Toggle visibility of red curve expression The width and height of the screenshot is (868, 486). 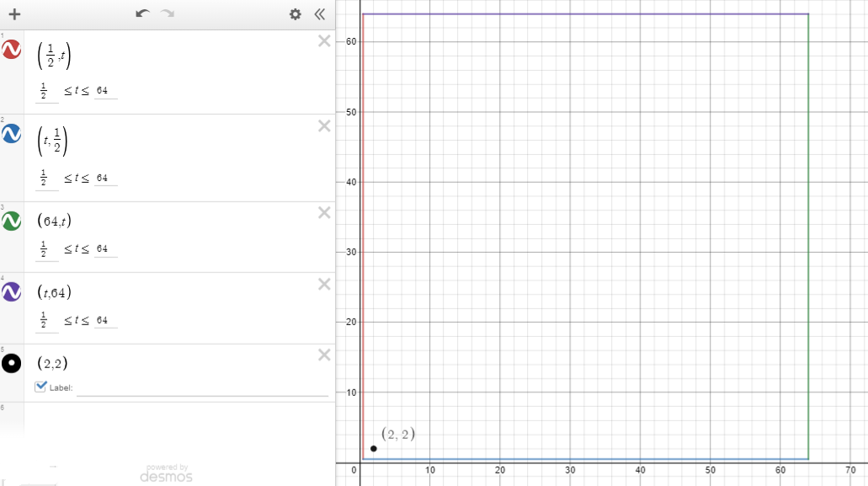coord(12,51)
